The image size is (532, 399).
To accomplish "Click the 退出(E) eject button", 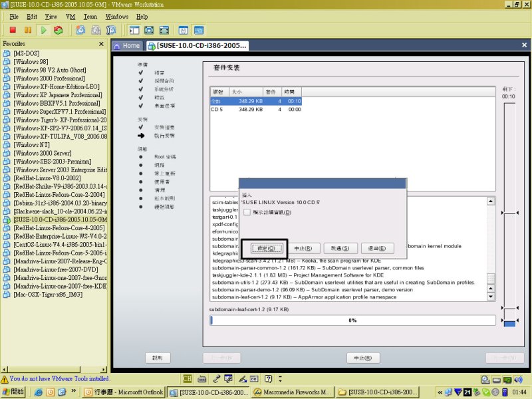I will (377, 248).
